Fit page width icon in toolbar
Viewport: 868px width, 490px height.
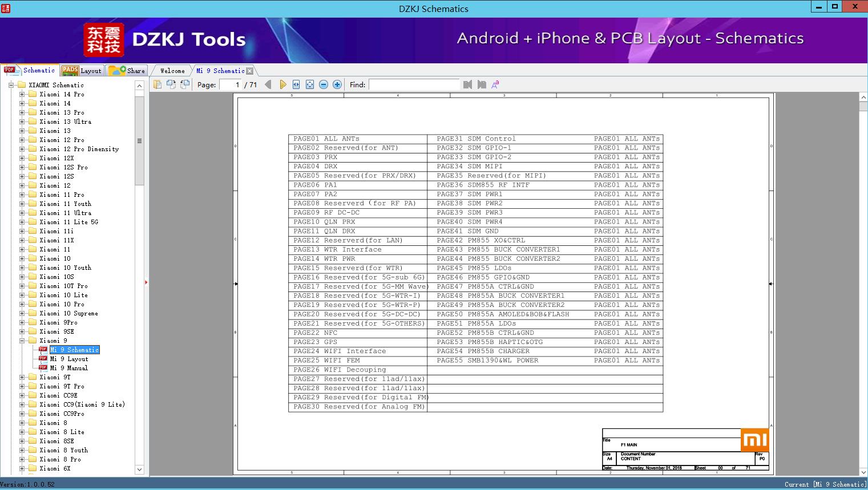[296, 84]
